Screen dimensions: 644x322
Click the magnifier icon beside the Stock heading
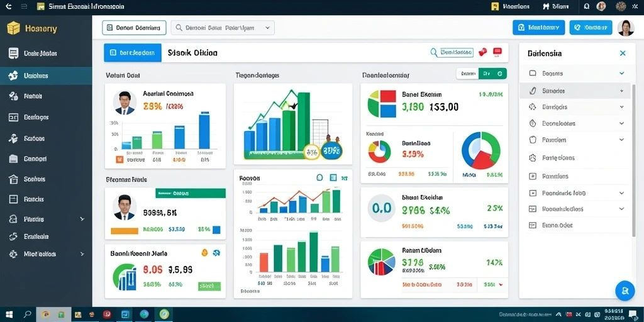pyautogui.click(x=434, y=53)
